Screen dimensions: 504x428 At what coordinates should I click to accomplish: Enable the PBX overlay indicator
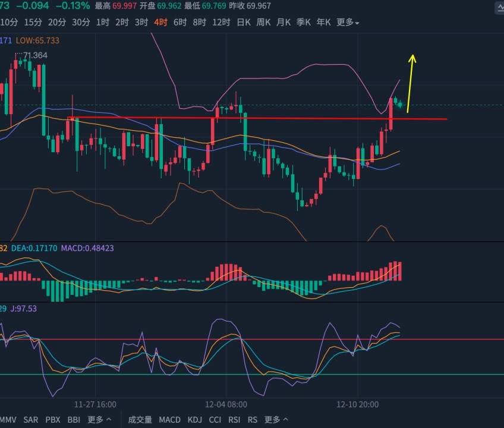[x=53, y=420]
